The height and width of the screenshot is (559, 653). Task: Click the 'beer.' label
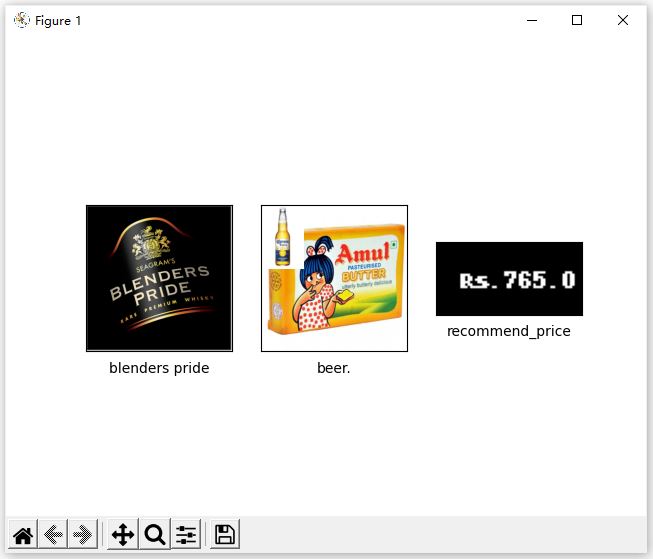coord(334,368)
